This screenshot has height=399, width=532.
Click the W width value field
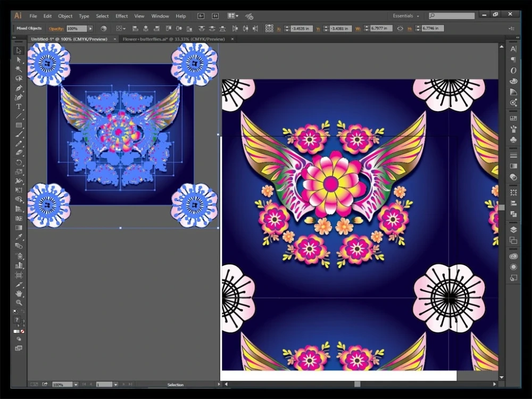(381, 29)
